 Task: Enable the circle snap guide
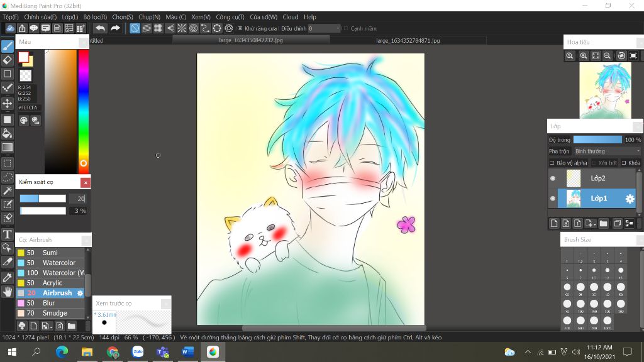click(x=194, y=28)
